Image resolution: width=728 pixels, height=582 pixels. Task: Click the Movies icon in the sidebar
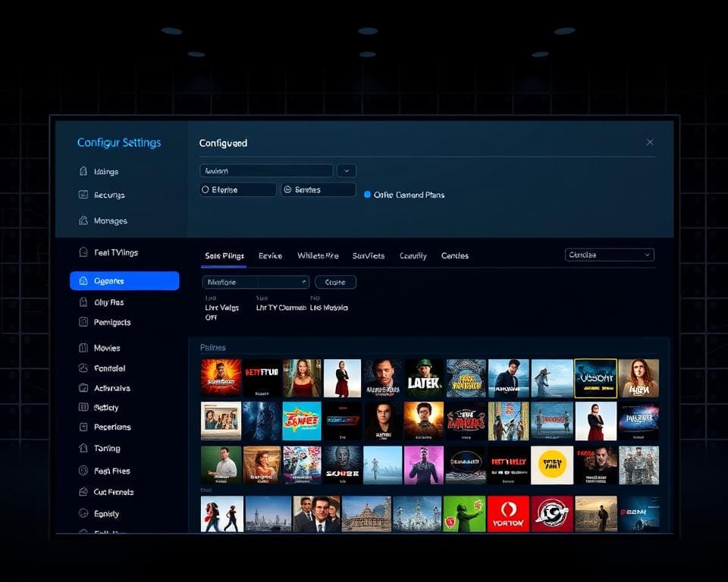pyautogui.click(x=83, y=348)
